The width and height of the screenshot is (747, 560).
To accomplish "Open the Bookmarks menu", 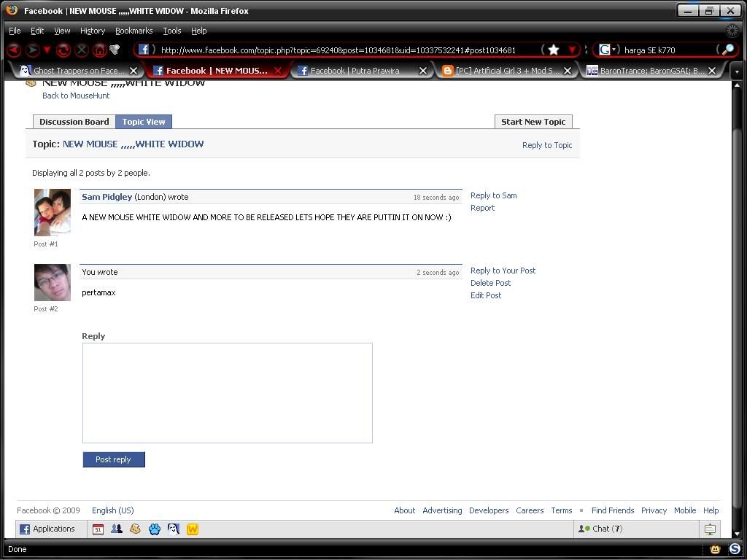I will (x=133, y=31).
